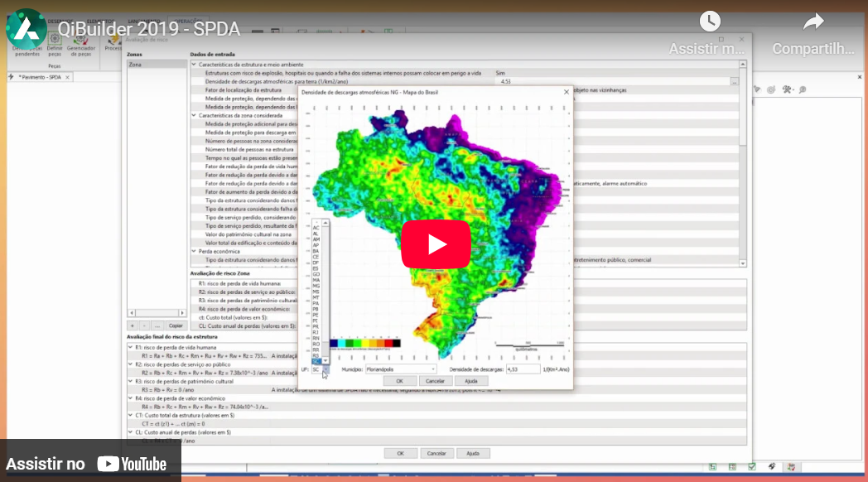868x482 pixels.
Task: Click the ellipsis button beside Copiar
Action: (x=157, y=326)
